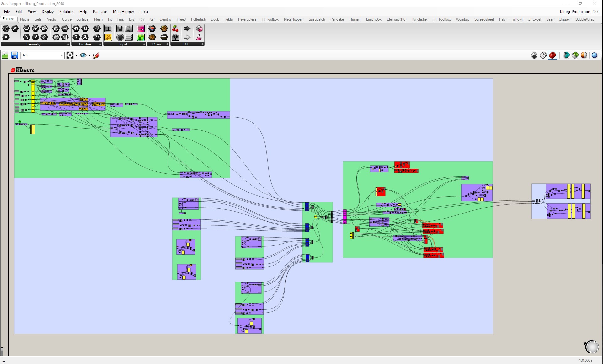The height and width of the screenshot is (364, 603).
Task: Open the Solution menu
Action: 66,12
